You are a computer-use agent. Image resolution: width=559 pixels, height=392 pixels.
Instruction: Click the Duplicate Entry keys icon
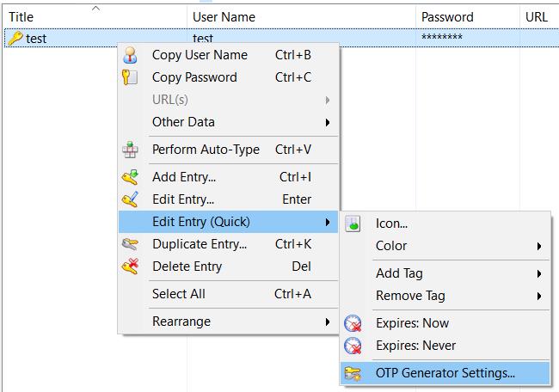(130, 244)
